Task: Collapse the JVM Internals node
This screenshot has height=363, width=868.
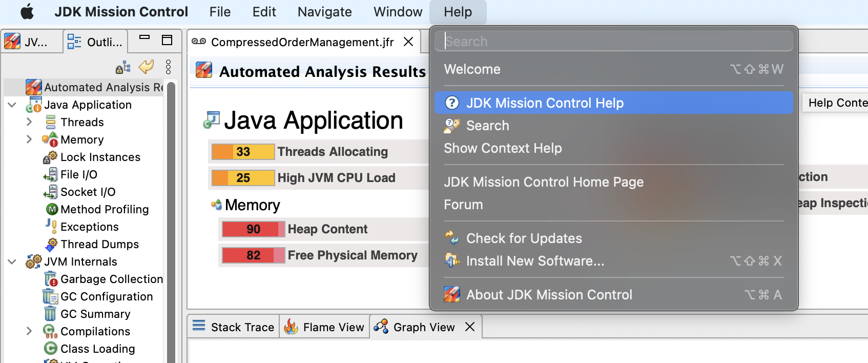Action: click(12, 262)
